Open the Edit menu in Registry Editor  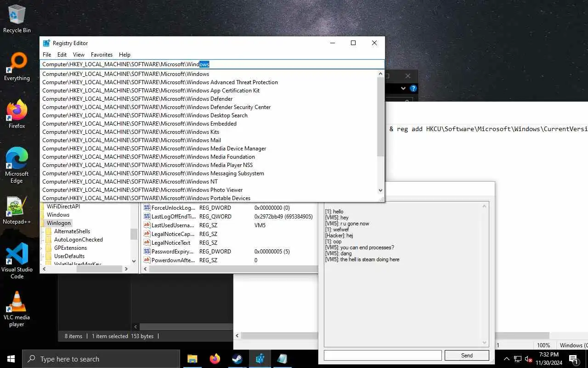tap(62, 54)
